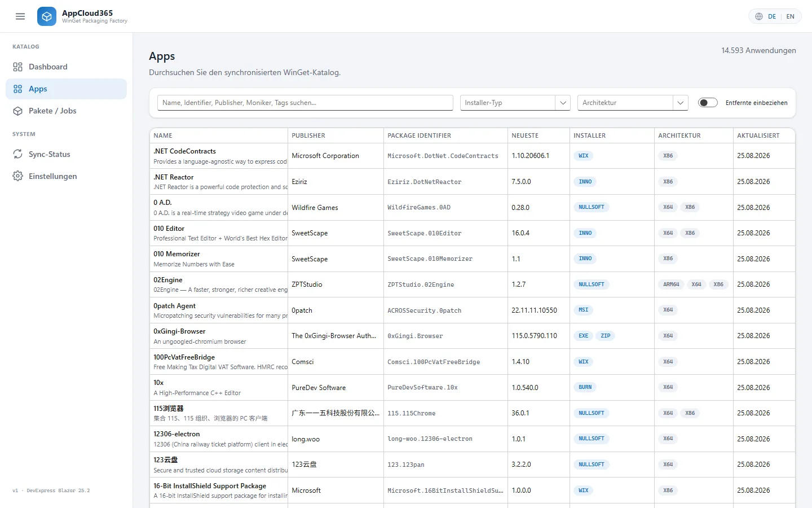This screenshot has height=508, width=812.
Task: Click PureDevSoftware.10x identifier
Action: [422, 388]
